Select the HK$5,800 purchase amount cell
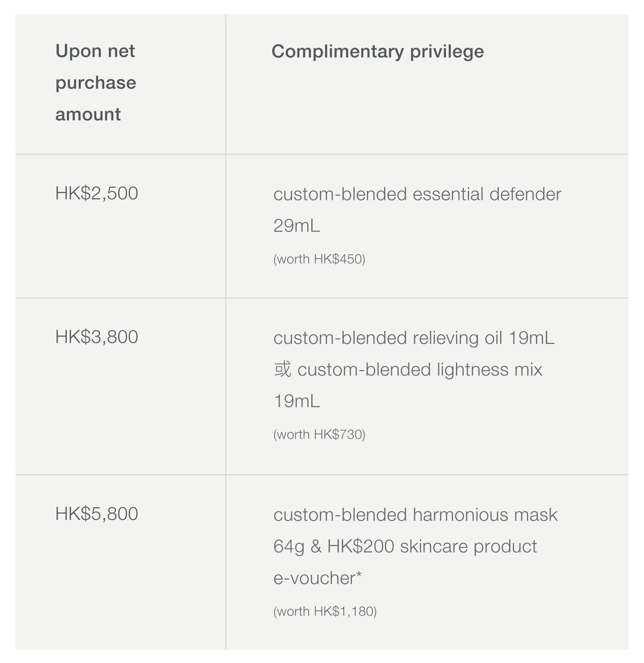The height and width of the screenshot is (663, 644). [x=97, y=514]
